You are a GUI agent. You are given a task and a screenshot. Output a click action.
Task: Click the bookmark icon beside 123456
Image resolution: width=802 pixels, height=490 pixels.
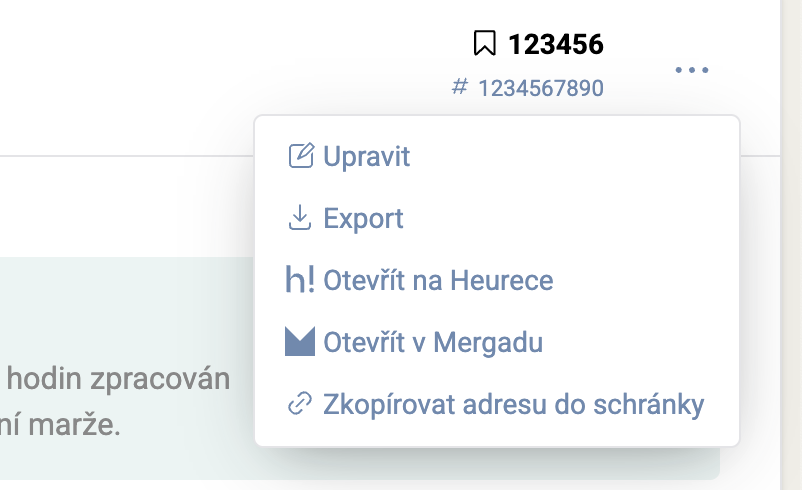coord(484,44)
